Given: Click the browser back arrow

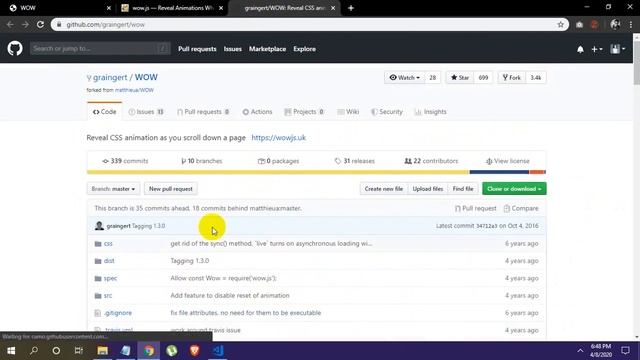Looking at the screenshot, I should (10, 24).
